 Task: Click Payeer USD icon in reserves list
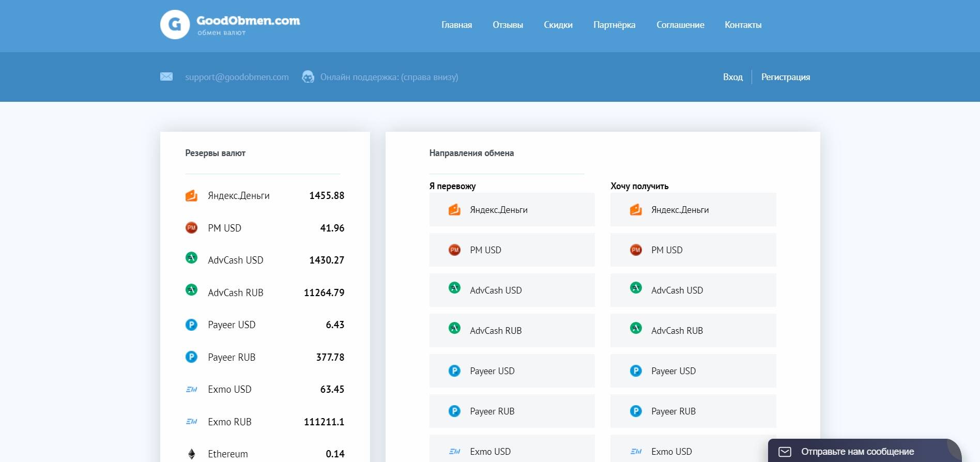[191, 325]
